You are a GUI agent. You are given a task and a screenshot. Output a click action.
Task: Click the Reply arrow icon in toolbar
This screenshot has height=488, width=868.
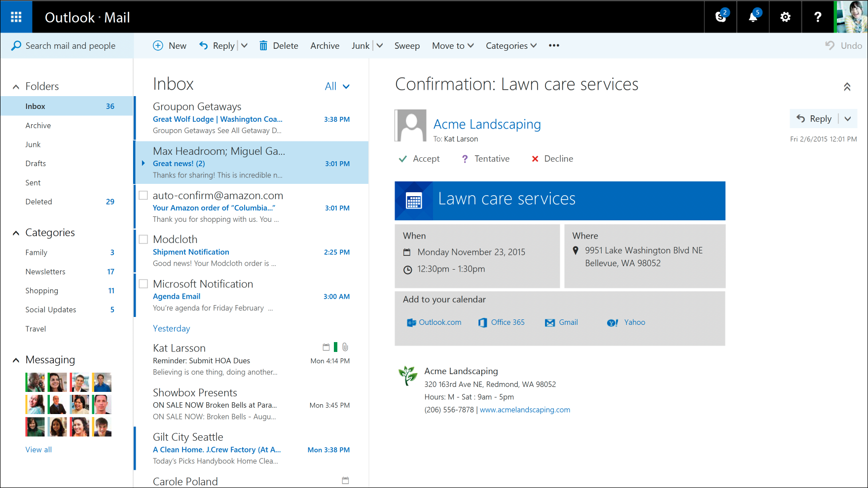pos(204,45)
